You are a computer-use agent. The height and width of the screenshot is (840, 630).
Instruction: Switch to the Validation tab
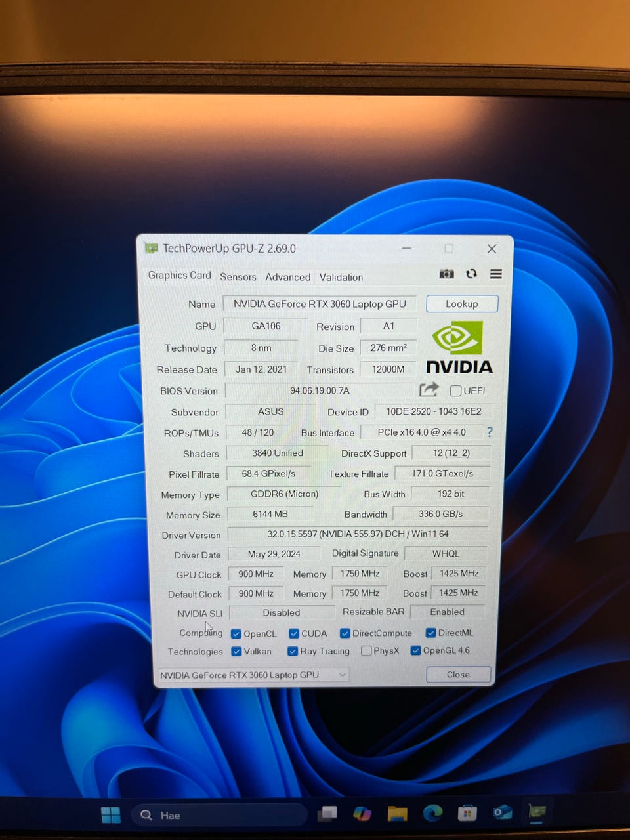click(x=341, y=277)
